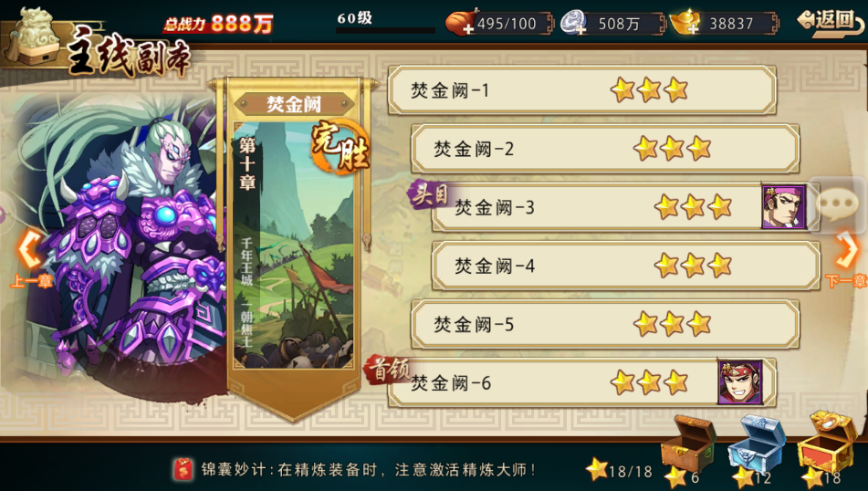Open the speech bubble chat icon
Viewport: 868px width, 491px height.
[838, 204]
